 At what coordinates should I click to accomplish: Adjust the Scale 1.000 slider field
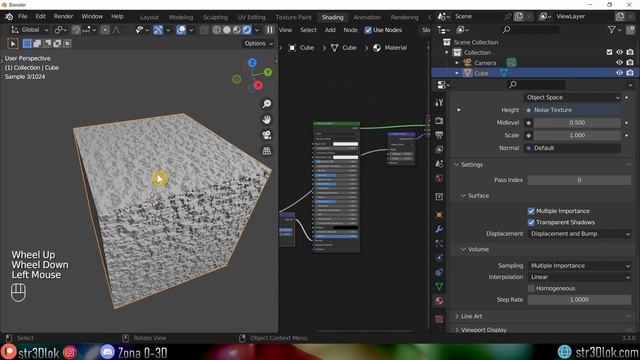tap(577, 136)
